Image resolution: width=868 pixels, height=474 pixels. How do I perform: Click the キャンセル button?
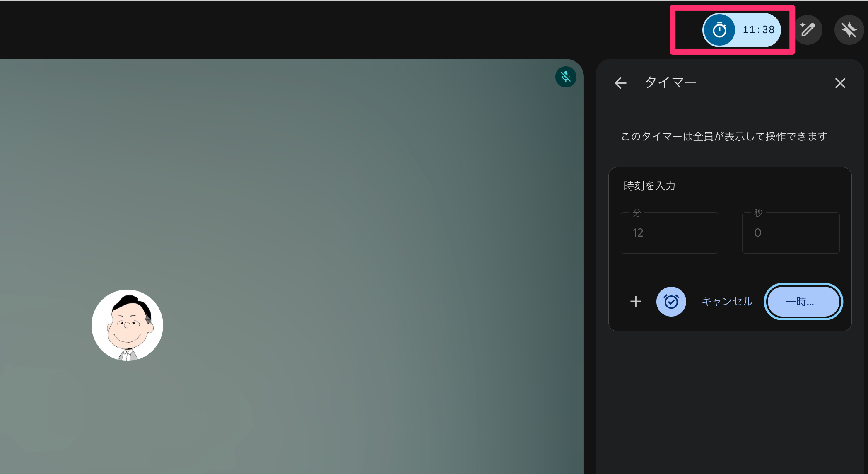[x=727, y=302]
